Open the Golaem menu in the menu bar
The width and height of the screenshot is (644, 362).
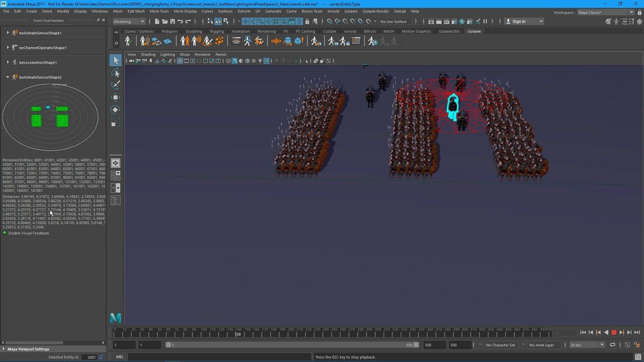click(351, 11)
